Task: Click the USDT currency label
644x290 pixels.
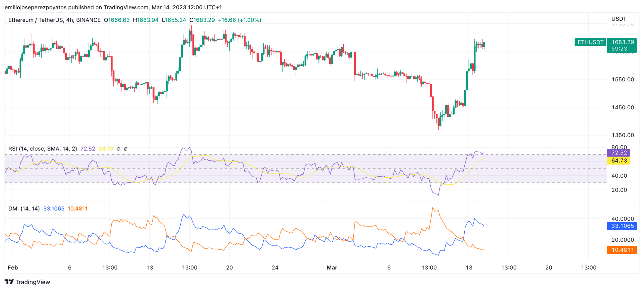Action: (619, 19)
